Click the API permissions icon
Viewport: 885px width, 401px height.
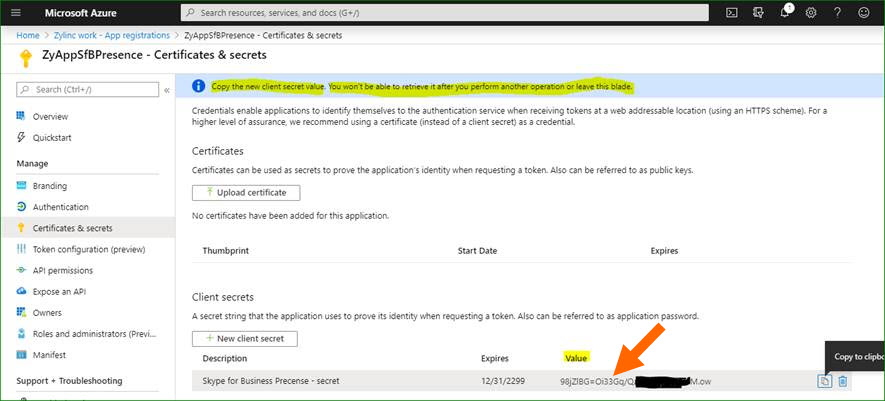[21, 271]
